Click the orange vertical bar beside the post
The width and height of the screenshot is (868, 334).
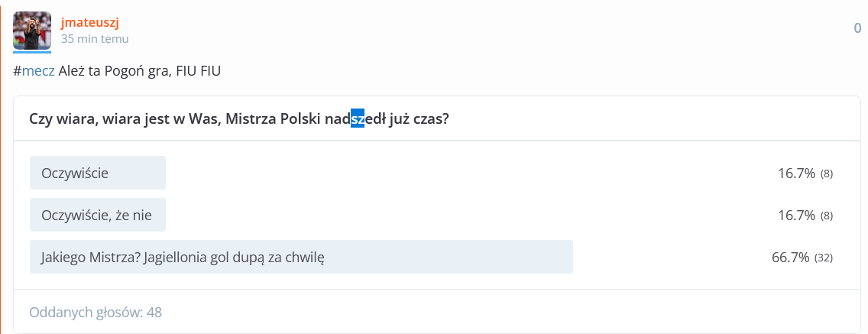(1, 167)
